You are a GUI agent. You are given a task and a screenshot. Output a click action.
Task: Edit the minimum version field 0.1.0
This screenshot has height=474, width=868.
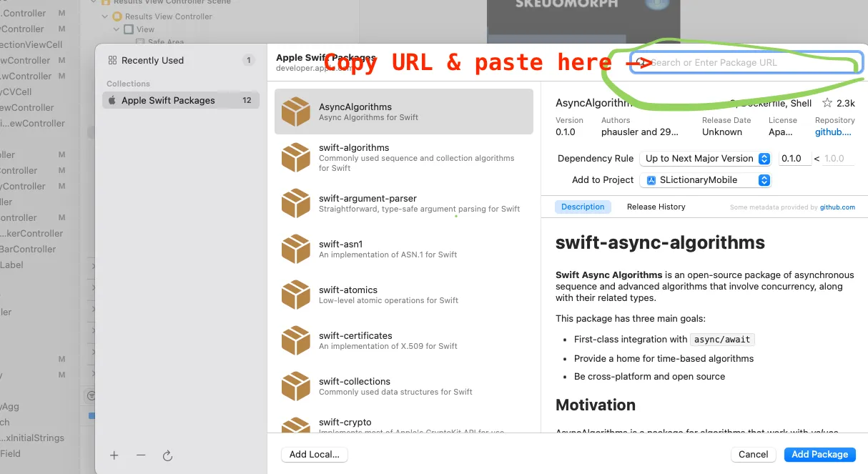point(794,159)
